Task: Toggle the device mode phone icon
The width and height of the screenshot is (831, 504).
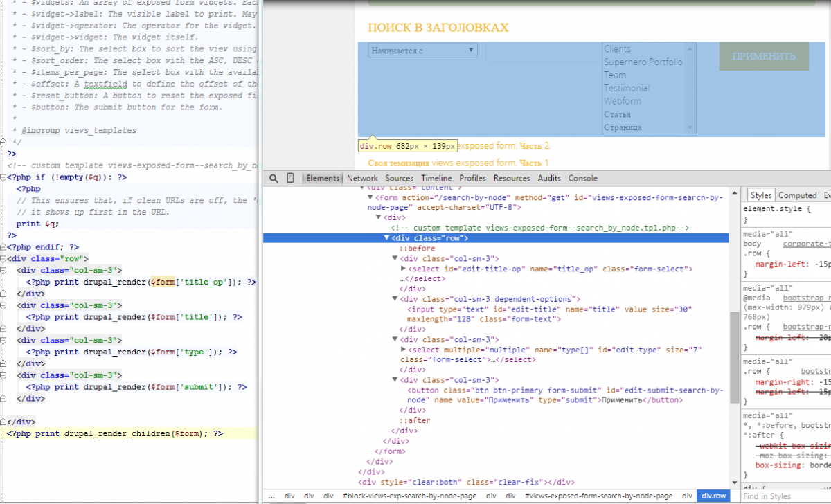Action: [291, 179]
